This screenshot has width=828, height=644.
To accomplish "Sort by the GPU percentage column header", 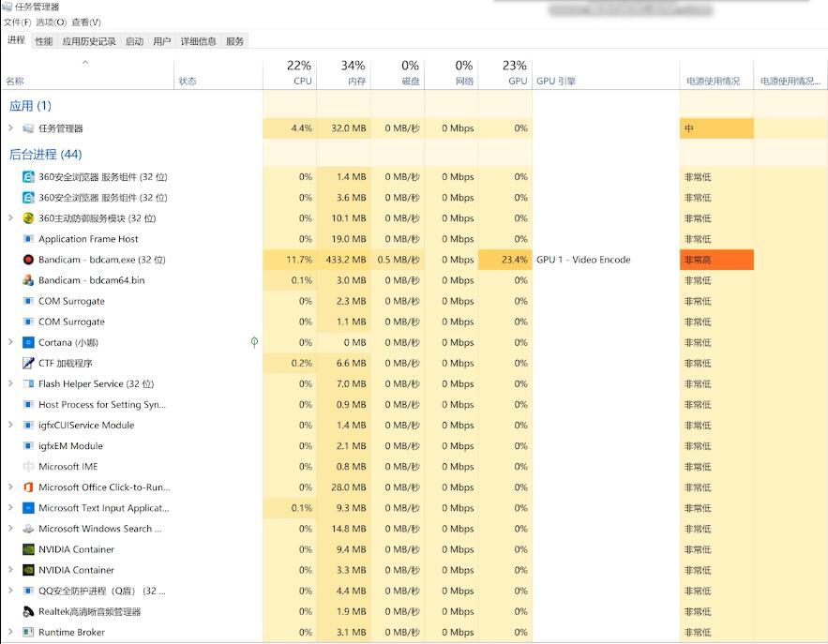I will click(x=505, y=73).
